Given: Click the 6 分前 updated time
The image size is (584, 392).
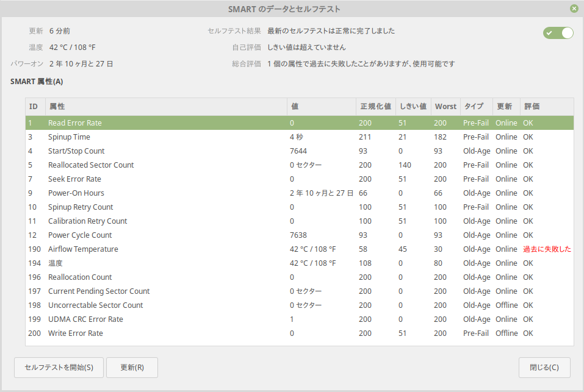Looking at the screenshot, I should point(60,31).
